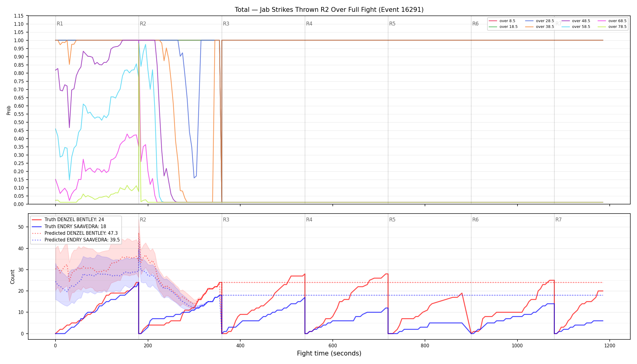Click the R2 round label in count chart
The image size is (637, 364).
click(143, 220)
